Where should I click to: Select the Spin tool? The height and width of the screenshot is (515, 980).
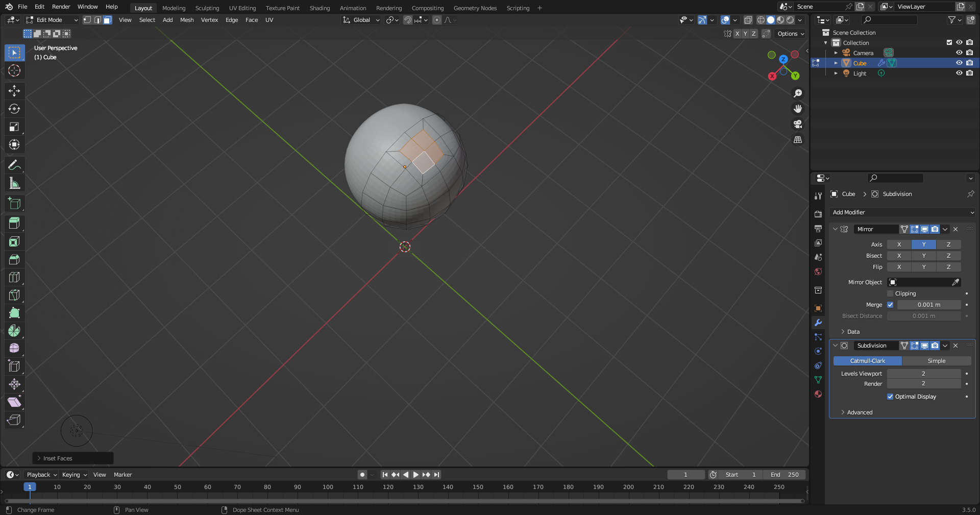14,331
